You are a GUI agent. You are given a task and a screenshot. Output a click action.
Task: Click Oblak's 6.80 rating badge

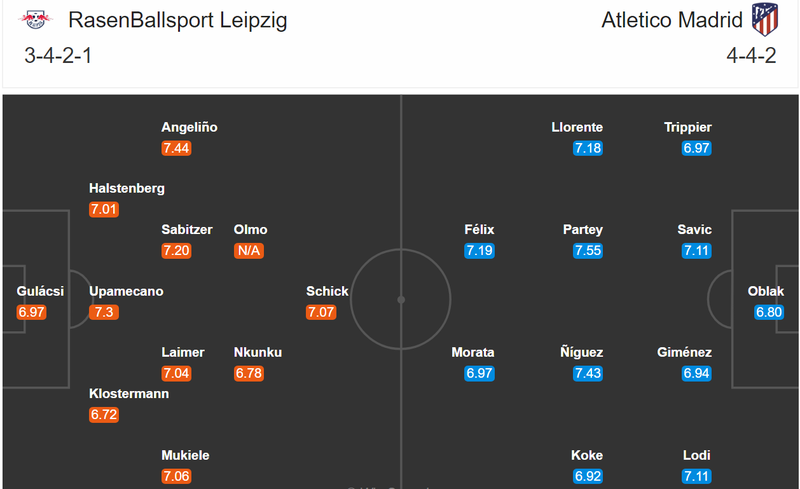click(x=769, y=312)
